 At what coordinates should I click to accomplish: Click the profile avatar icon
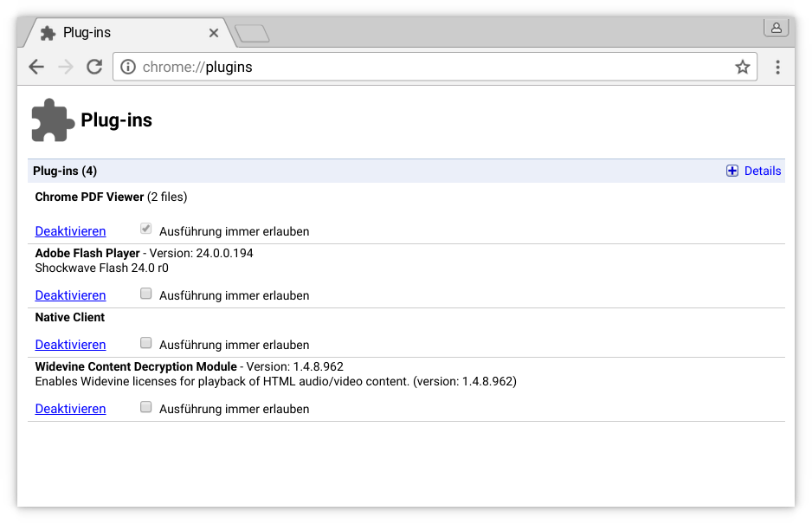776,28
